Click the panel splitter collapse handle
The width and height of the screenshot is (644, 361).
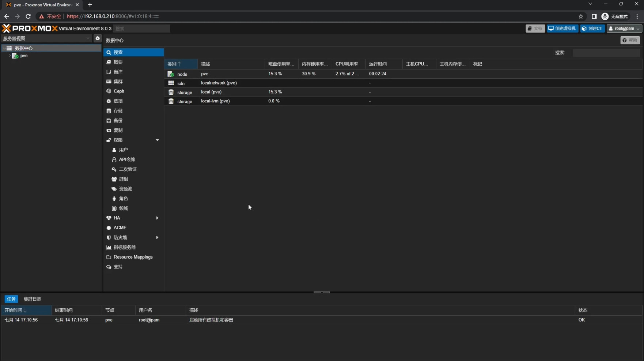(x=322, y=292)
